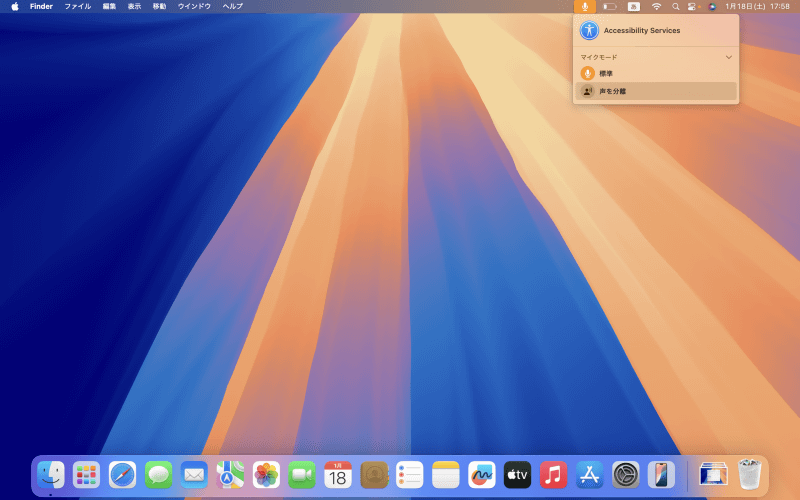The width and height of the screenshot is (800, 500).
Task: Open the Wi-Fi status menu
Action: coord(657,7)
